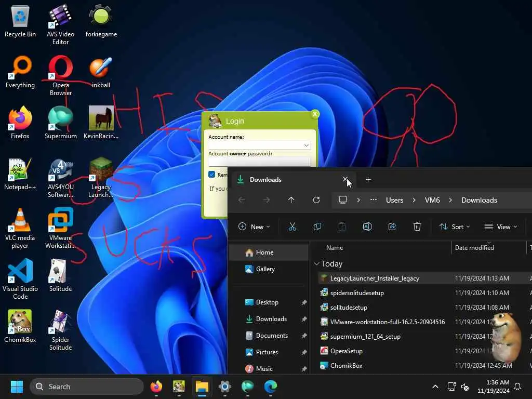Open the Recycle Bin desktop icon

(20, 21)
